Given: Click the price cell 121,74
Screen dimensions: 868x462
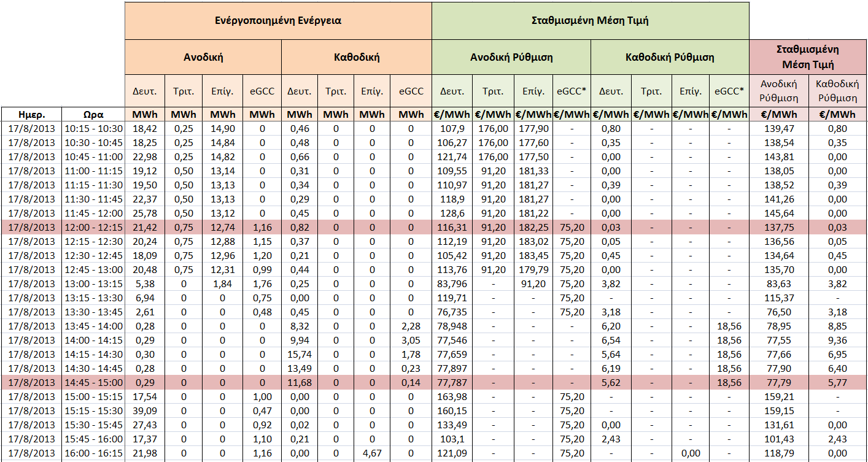Looking at the screenshot, I should [x=452, y=157].
